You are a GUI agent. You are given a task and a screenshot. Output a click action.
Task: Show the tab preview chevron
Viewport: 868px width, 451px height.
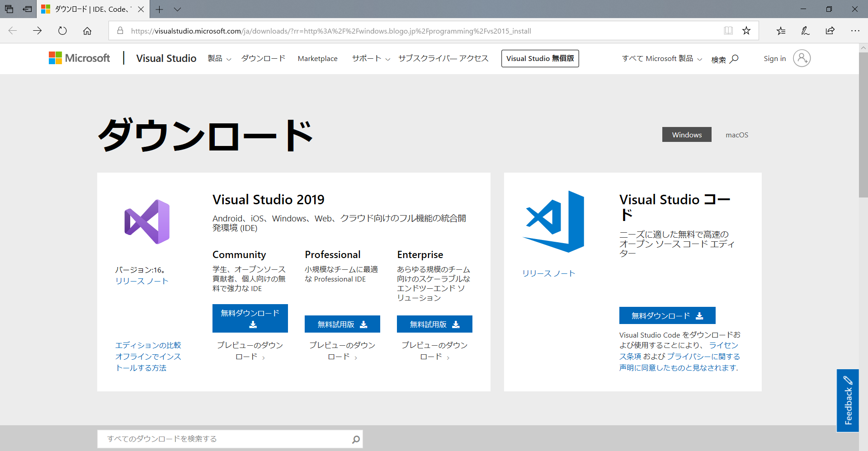click(177, 9)
